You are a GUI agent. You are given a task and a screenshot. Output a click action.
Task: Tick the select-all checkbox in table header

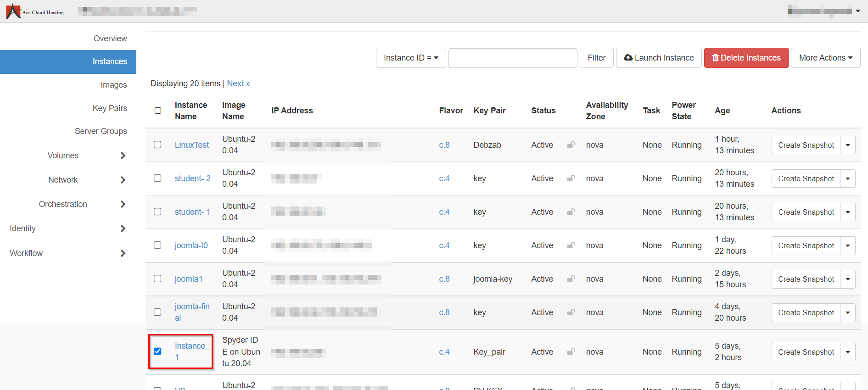point(158,111)
